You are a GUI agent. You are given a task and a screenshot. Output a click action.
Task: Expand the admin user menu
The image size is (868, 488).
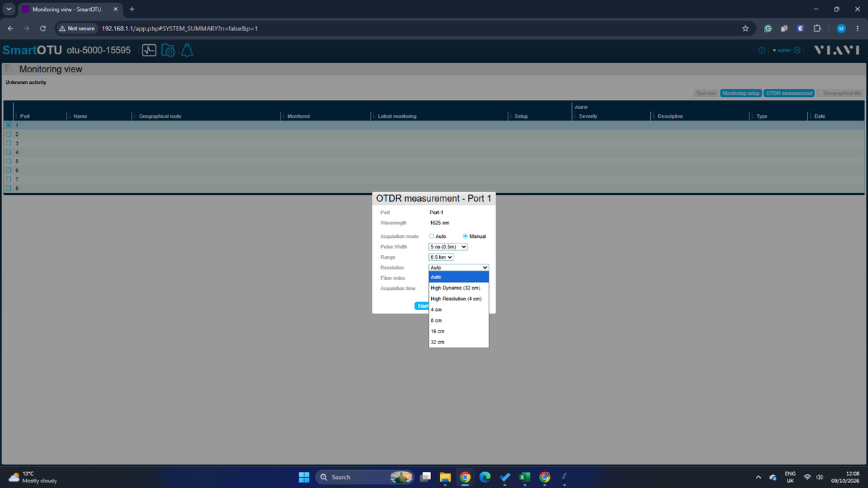point(782,51)
